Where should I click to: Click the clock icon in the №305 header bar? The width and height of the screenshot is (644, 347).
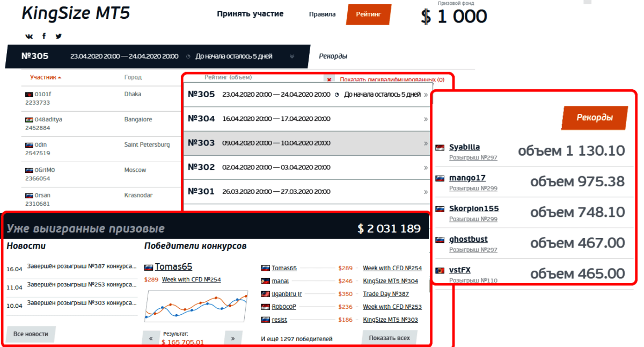pyautogui.click(x=188, y=56)
